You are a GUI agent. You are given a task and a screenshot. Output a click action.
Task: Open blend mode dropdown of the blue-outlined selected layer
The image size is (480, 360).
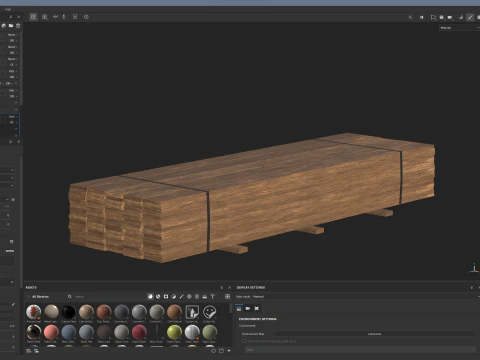coord(13,117)
